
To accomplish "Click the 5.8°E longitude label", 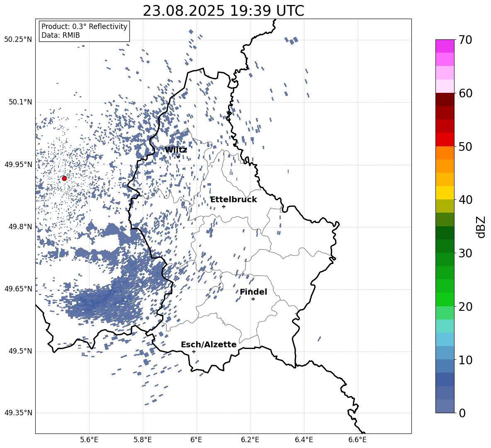I will [143, 440].
